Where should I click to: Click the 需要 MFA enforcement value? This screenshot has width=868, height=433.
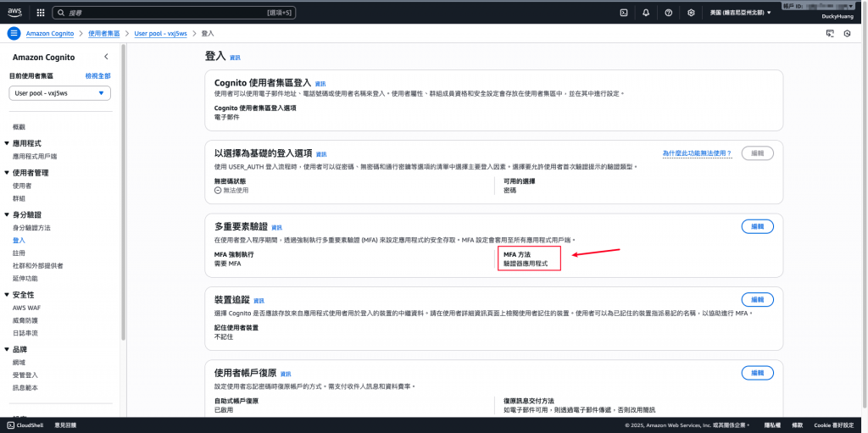tap(227, 264)
